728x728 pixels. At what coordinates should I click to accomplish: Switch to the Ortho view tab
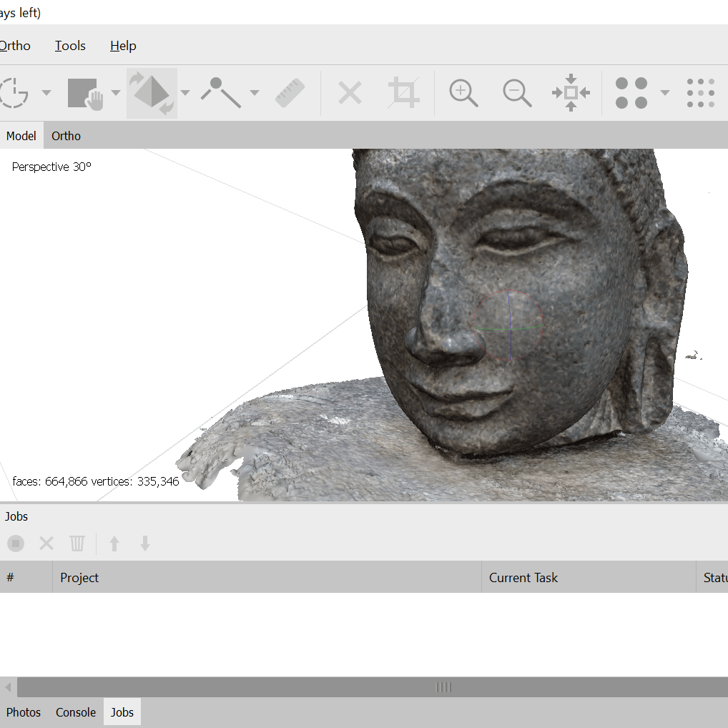(x=66, y=136)
